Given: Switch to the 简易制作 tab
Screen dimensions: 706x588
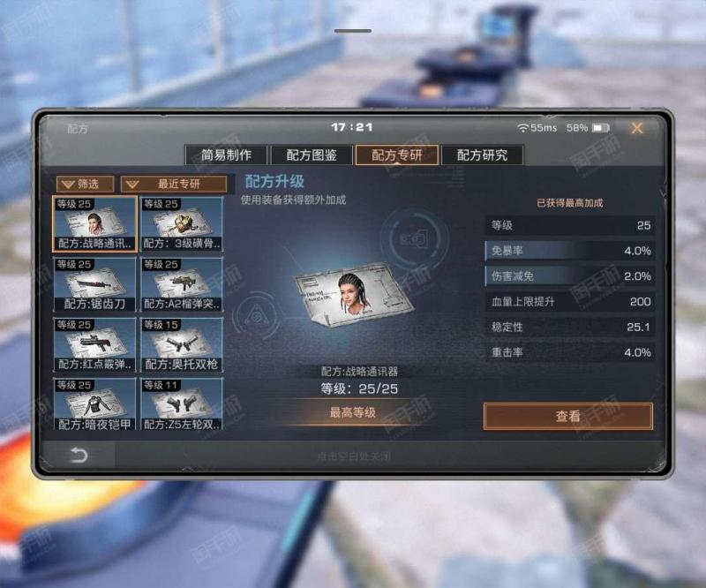Looking at the screenshot, I should point(226,155).
